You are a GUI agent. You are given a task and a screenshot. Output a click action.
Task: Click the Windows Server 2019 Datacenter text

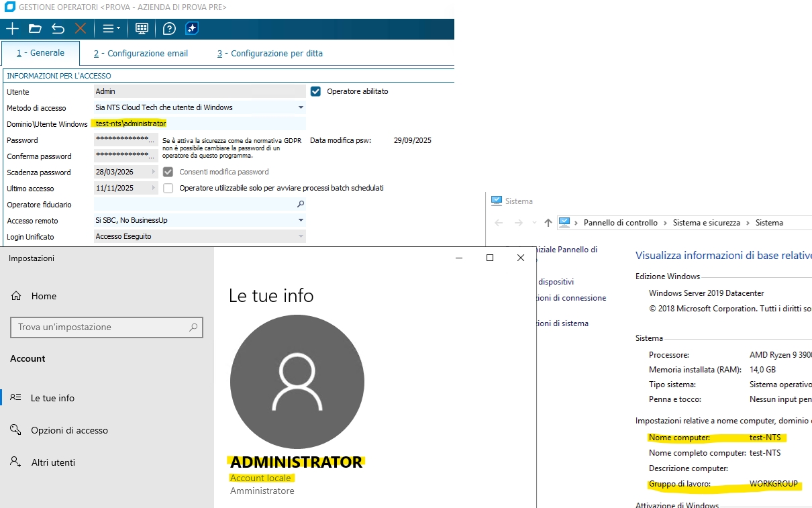point(707,293)
